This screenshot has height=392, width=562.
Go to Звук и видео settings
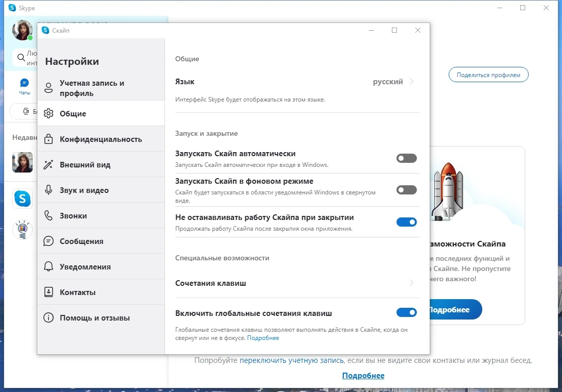click(101, 190)
